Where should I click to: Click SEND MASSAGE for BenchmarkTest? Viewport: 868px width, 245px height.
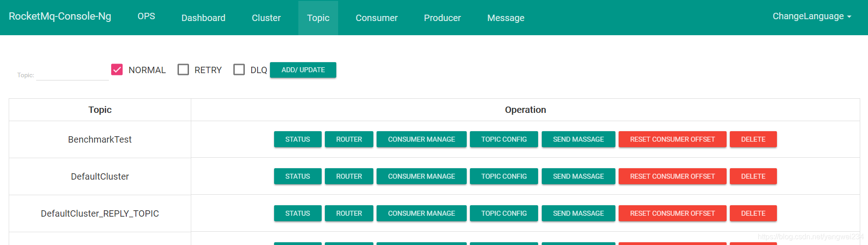point(578,139)
